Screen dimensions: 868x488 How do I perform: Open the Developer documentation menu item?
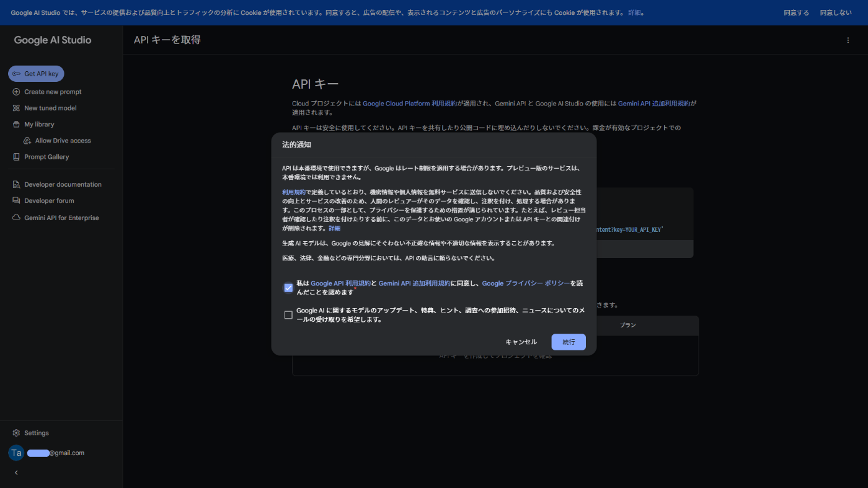point(63,184)
